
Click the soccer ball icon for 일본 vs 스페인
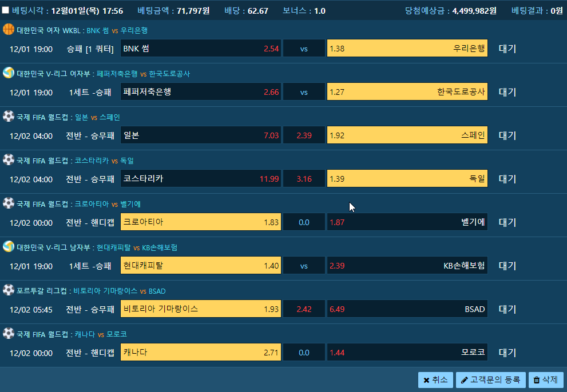(x=9, y=116)
